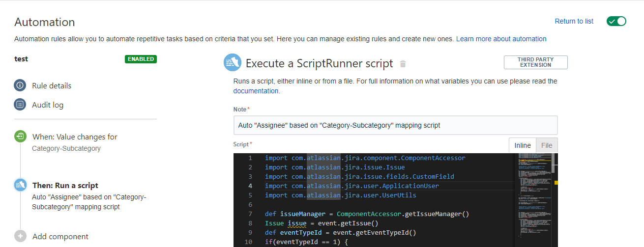Click line 5 UserUtils import

pos(340,195)
